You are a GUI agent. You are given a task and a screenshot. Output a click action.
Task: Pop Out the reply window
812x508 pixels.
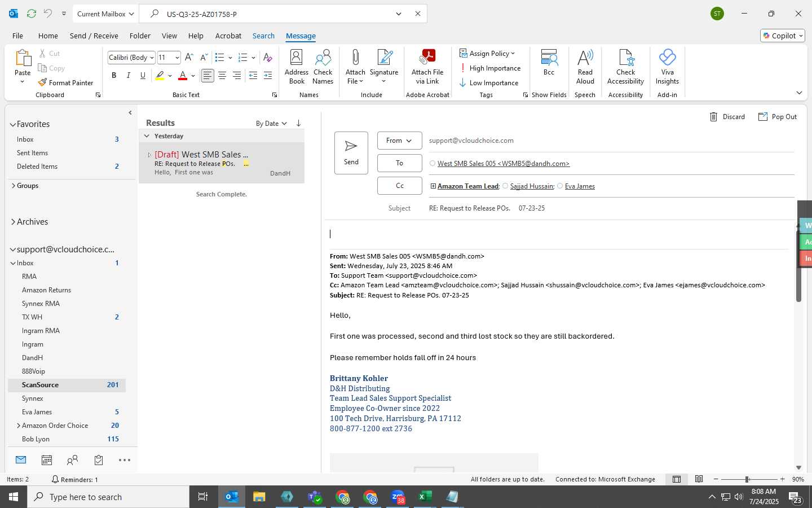coord(778,117)
